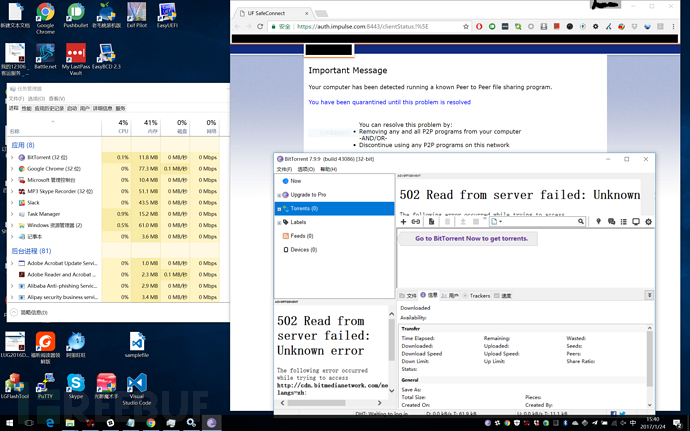Expand the BitTorrent (32 位) process row

[x=12, y=157]
